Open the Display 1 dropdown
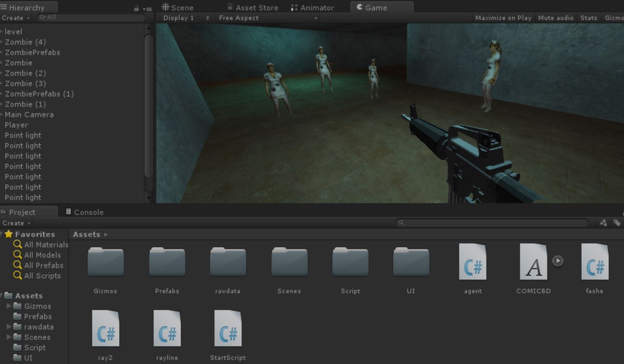 [x=186, y=18]
